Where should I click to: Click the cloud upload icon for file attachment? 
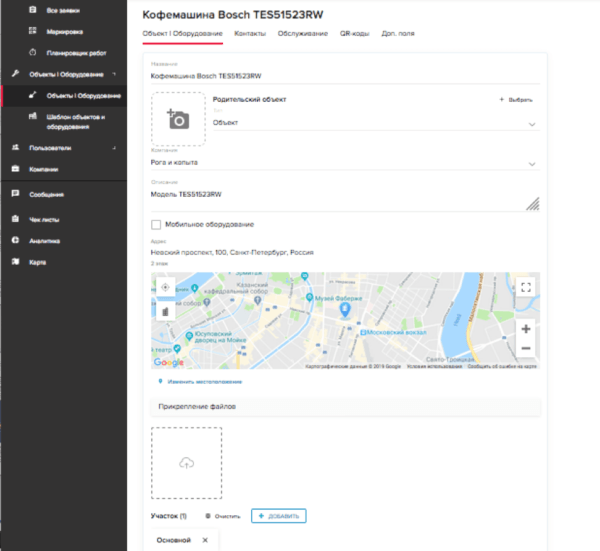tap(187, 463)
